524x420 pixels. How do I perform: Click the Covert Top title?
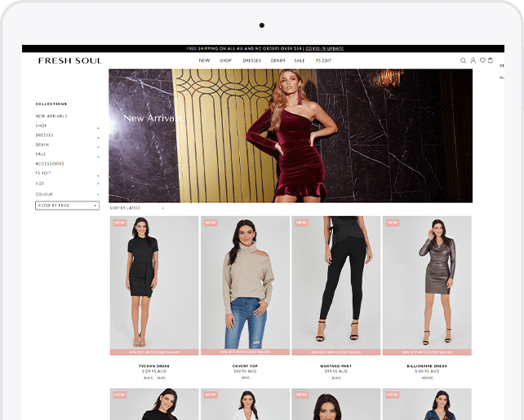pos(245,366)
